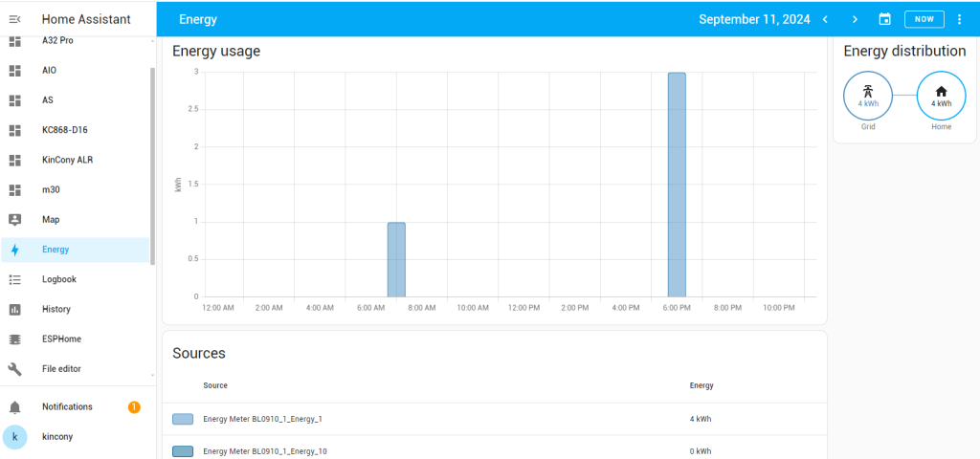The width and height of the screenshot is (980, 459).
Task: Go to previous day arrow
Action: click(825, 19)
